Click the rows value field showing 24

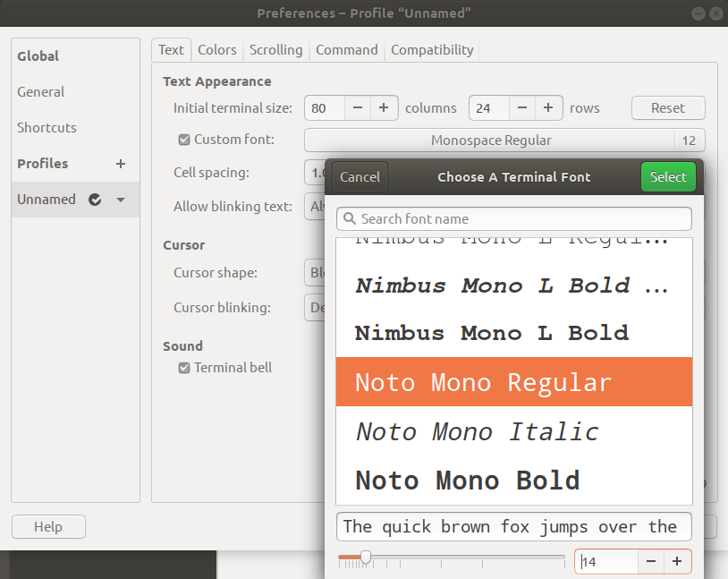pos(489,107)
